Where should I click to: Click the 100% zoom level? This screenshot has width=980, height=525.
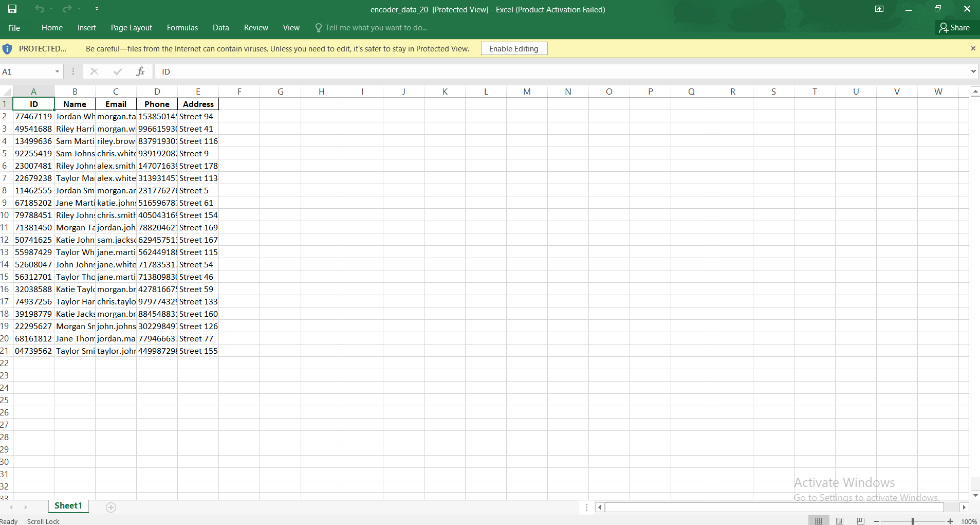[969, 521]
